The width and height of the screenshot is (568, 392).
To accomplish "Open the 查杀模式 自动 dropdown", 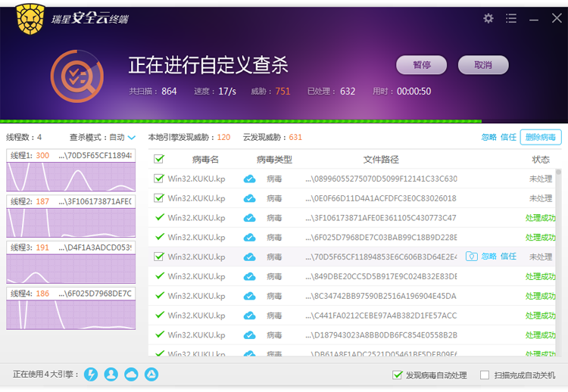I will pyautogui.click(x=132, y=138).
